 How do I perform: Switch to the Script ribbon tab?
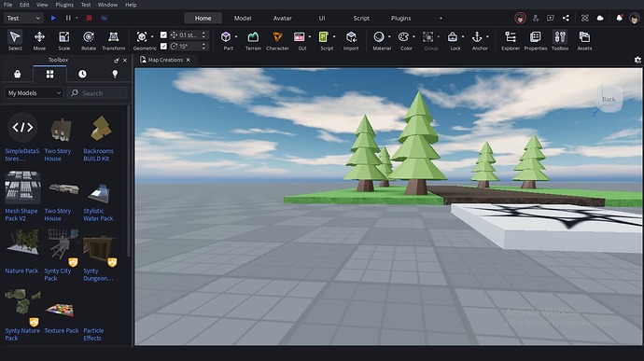[361, 18]
